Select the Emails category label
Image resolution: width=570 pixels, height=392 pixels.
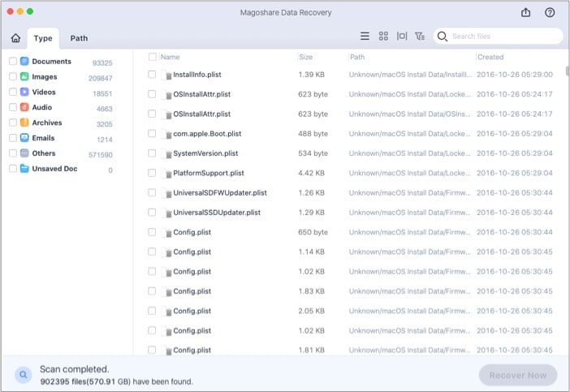click(43, 138)
